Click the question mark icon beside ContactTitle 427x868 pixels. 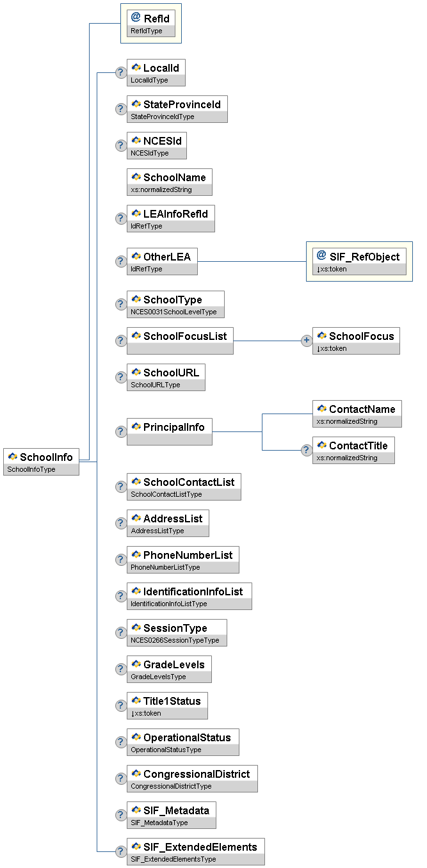coord(307,450)
